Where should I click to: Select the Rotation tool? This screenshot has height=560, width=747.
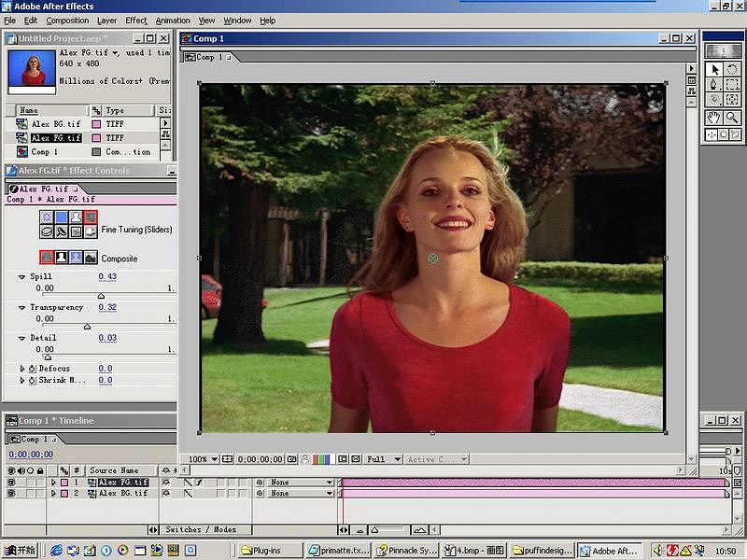point(732,69)
